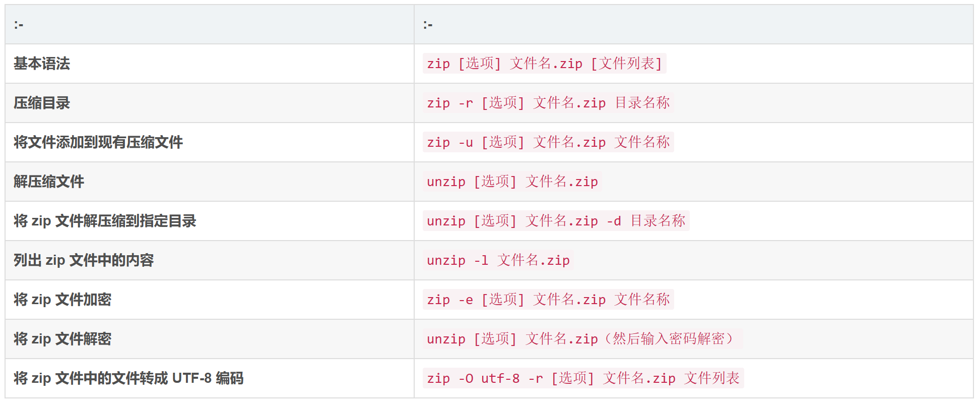Click 列出 zip 文件中的内容 label
Image resolution: width=980 pixels, height=405 pixels.
click(x=84, y=260)
